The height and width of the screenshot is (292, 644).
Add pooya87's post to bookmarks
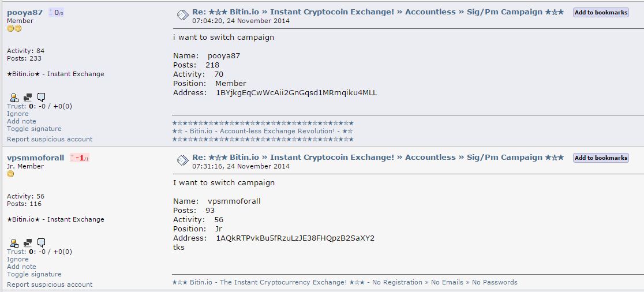tap(601, 12)
